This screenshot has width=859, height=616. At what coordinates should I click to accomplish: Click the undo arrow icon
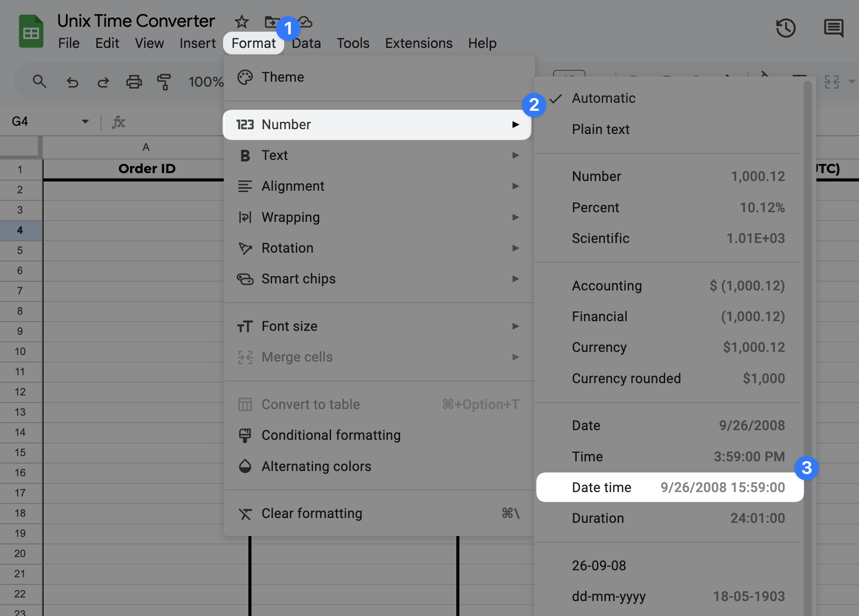tap(73, 82)
